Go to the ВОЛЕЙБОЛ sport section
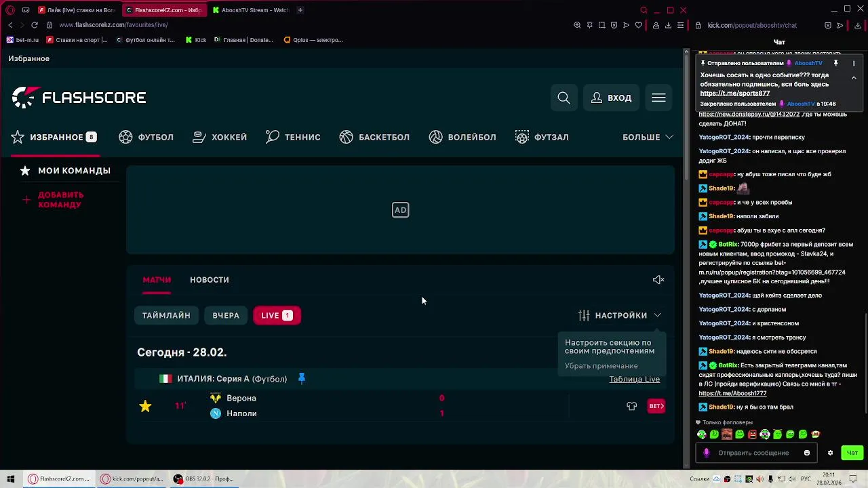The height and width of the screenshot is (488, 868). [462, 137]
